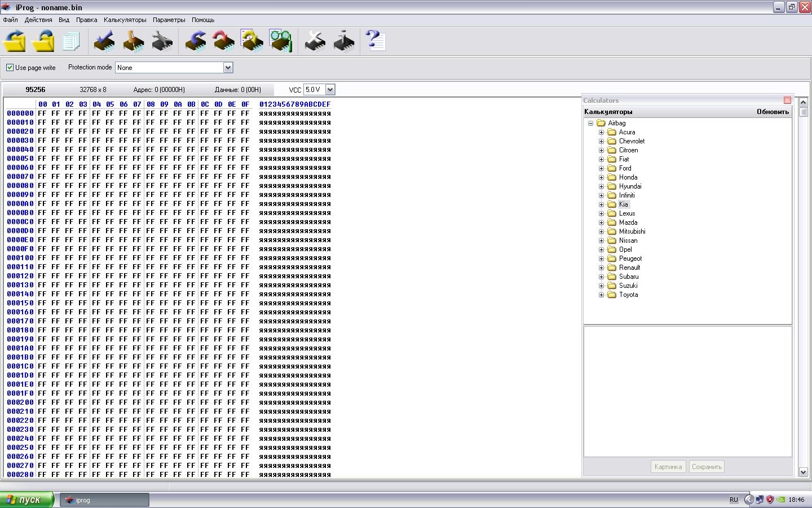
Task: Click the write chip red arrow icon
Action: 224,41
